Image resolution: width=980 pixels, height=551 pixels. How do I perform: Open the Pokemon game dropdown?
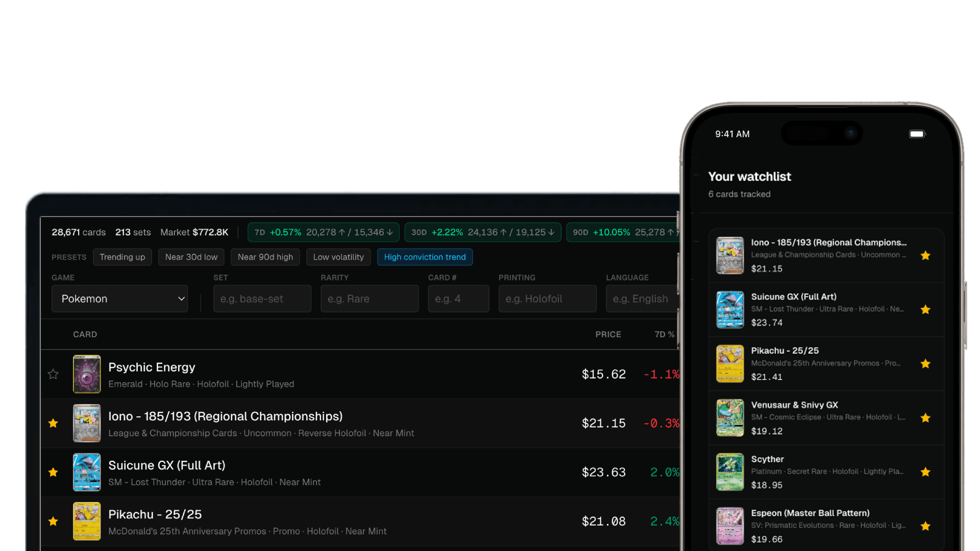click(120, 298)
